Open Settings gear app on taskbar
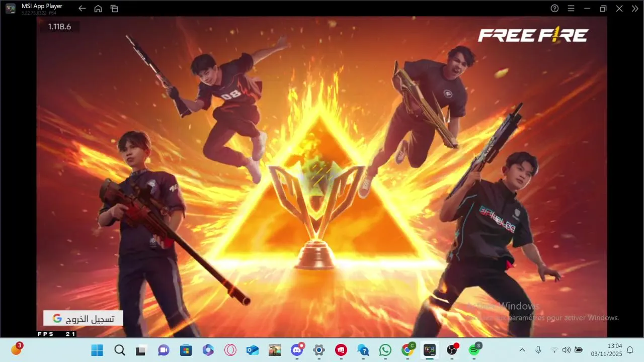The height and width of the screenshot is (362, 644). tap(318, 350)
